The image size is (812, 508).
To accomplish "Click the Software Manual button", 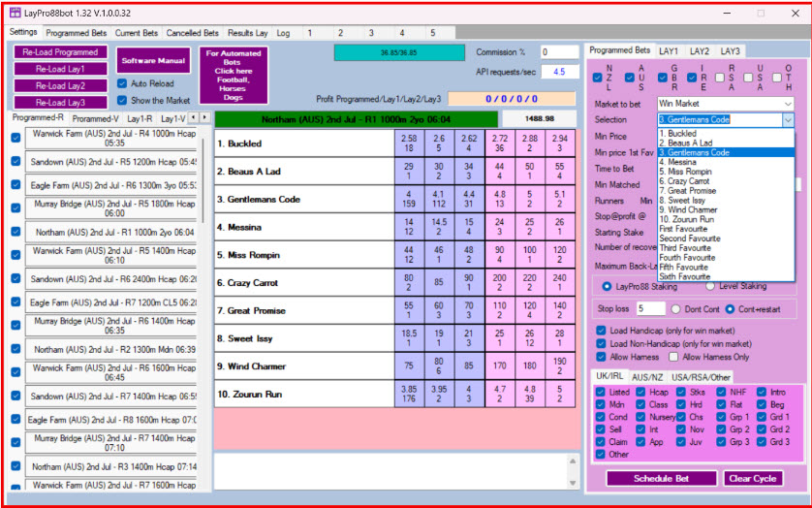I will tap(152, 60).
